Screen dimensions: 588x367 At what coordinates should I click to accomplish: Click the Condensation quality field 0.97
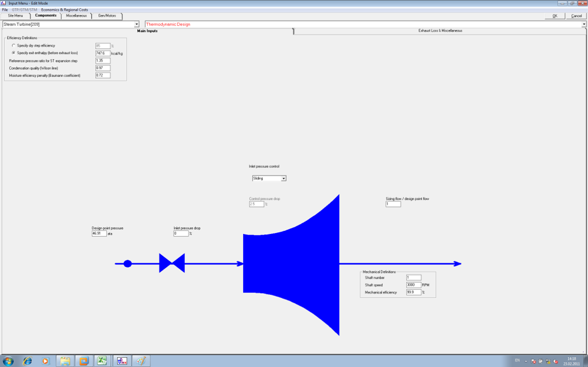(103, 68)
